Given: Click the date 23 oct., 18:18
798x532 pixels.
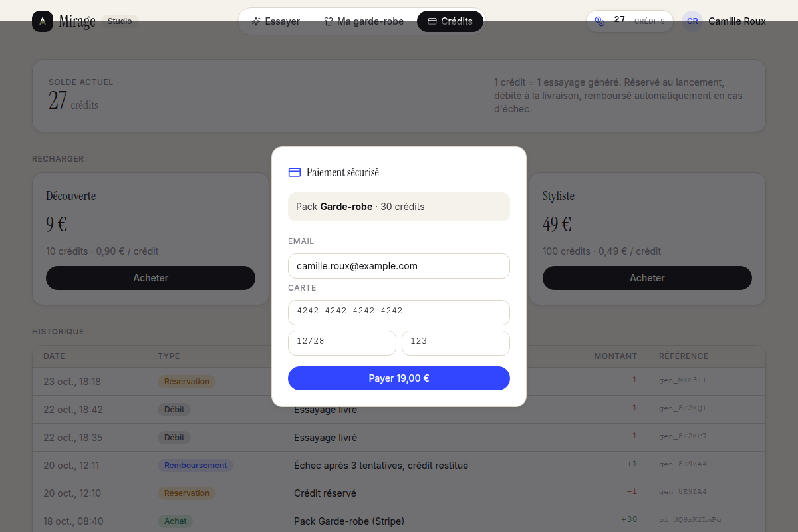Looking at the screenshot, I should coord(72,382).
